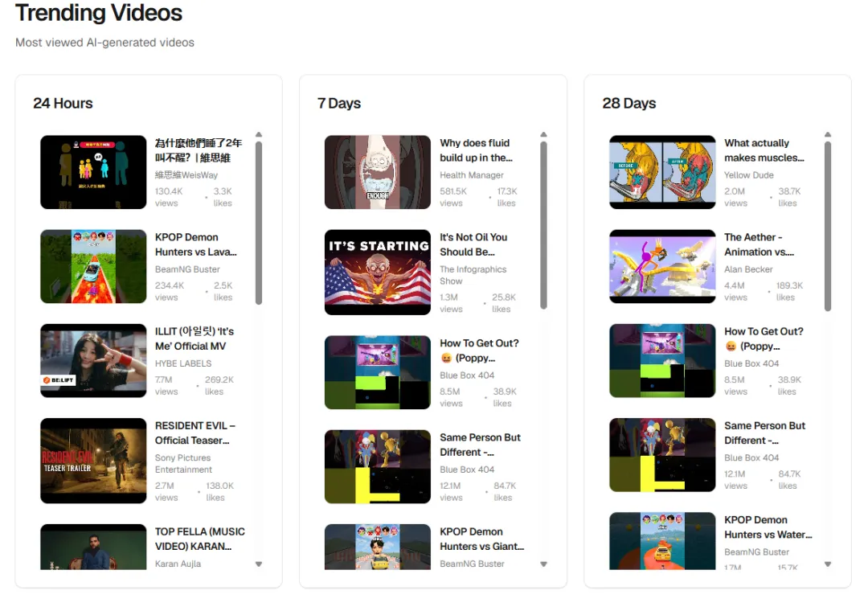Open The Aether Animation vs thumbnail

point(662,266)
